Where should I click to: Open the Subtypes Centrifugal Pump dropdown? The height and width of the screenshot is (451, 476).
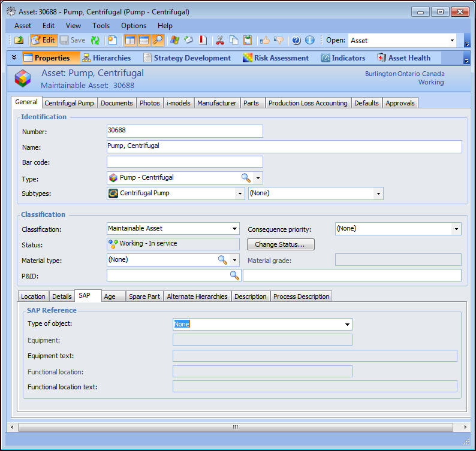[x=240, y=193]
